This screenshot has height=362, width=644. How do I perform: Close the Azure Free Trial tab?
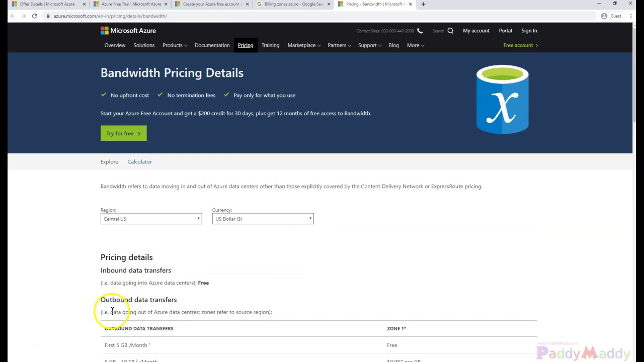[166, 4]
